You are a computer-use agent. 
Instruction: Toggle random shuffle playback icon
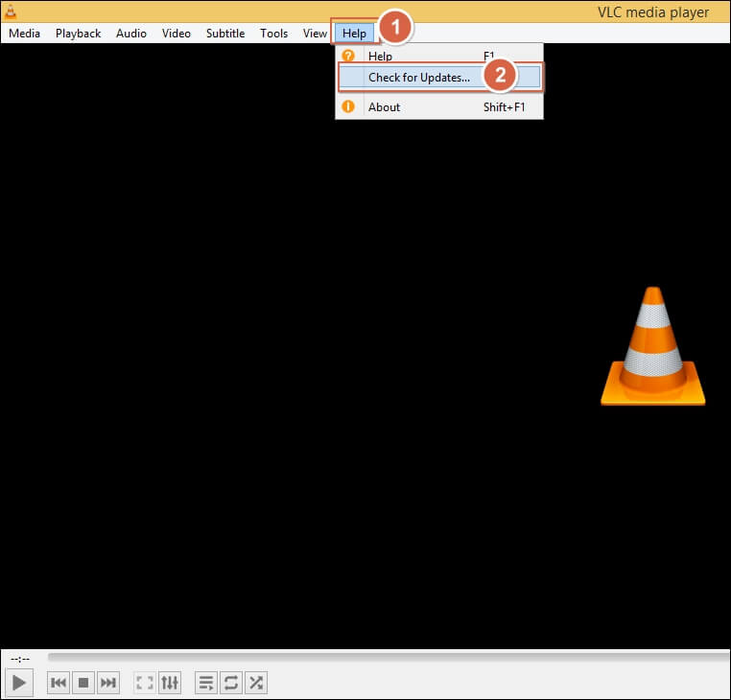click(256, 683)
